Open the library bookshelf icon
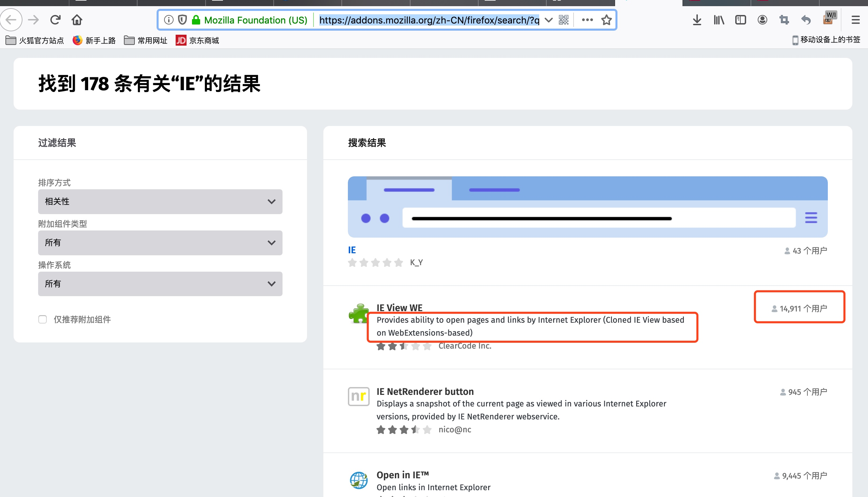The height and width of the screenshot is (497, 868). [x=719, y=20]
